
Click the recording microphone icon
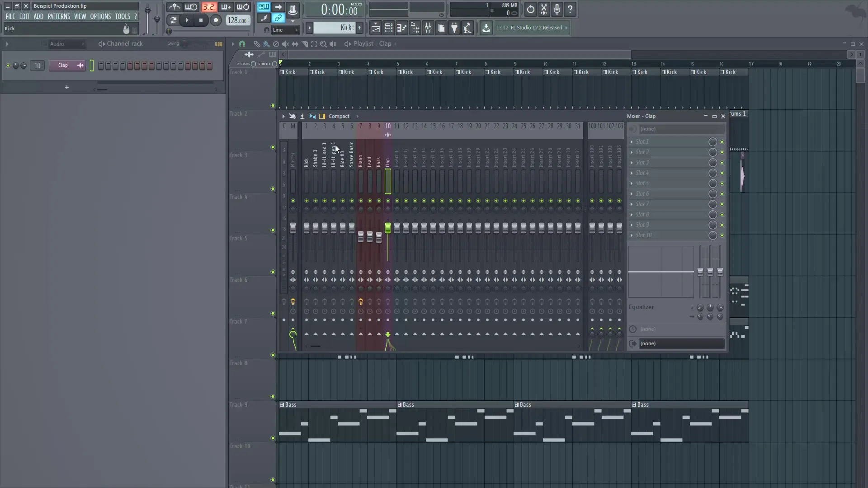(557, 9)
